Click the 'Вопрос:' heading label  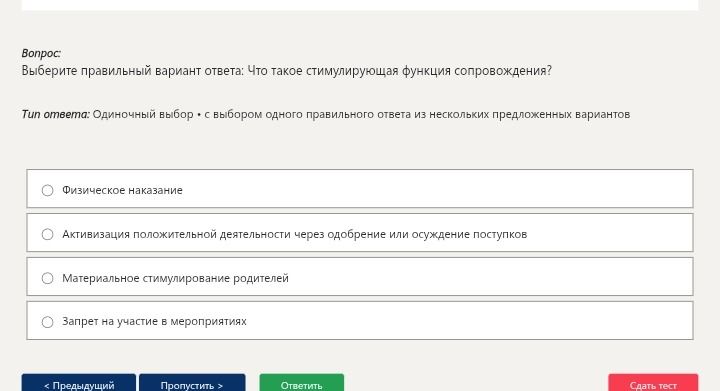point(41,53)
